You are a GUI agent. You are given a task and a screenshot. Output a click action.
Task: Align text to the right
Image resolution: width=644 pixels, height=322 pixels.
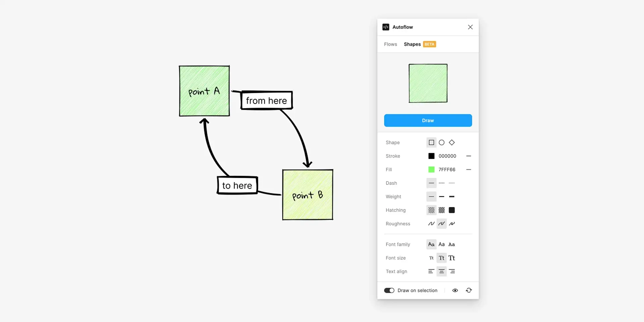click(x=452, y=271)
